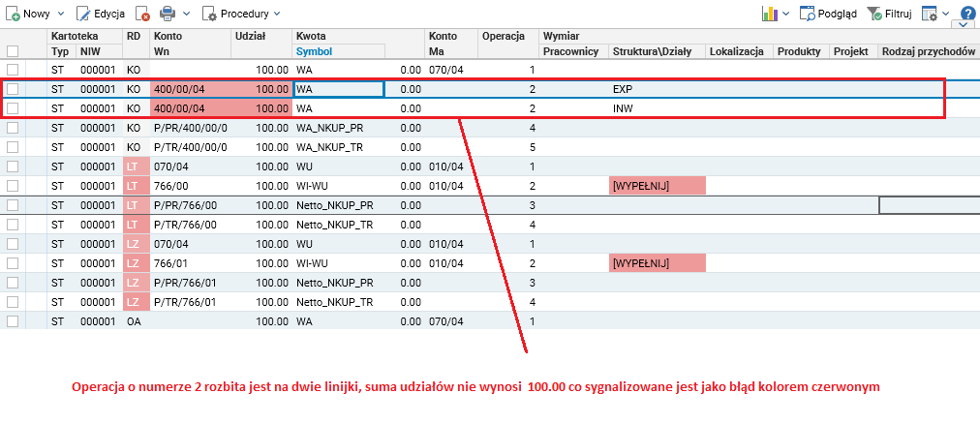Open the blue help question mark
This screenshot has width=980, height=424.
[x=967, y=14]
